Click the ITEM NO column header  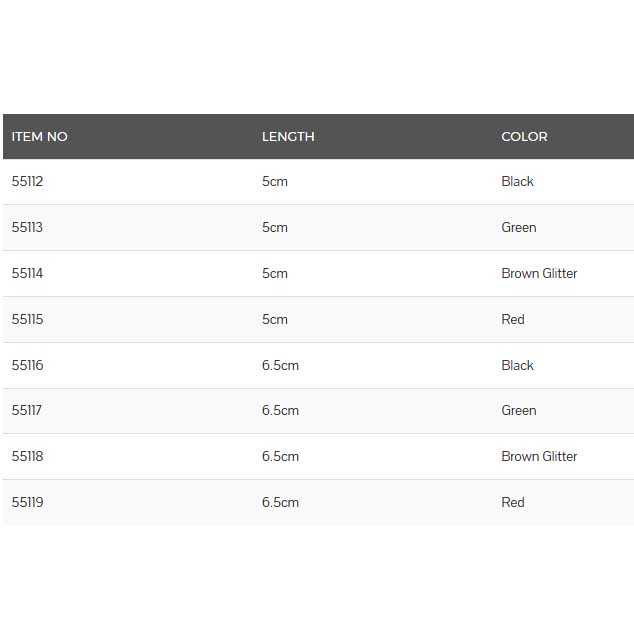(x=40, y=137)
